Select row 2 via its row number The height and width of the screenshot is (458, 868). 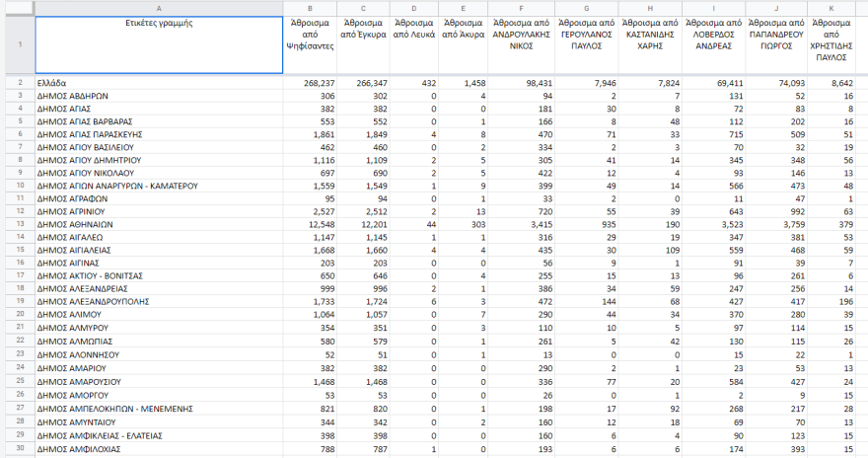(19, 83)
